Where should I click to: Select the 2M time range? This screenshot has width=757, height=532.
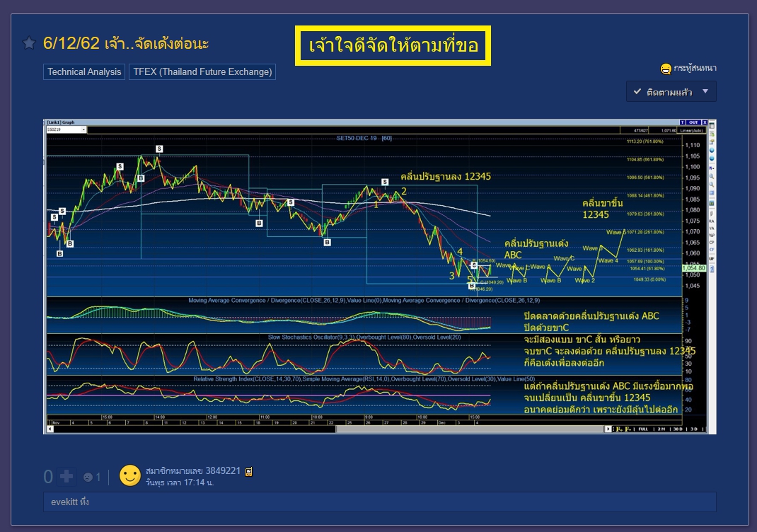(661, 429)
